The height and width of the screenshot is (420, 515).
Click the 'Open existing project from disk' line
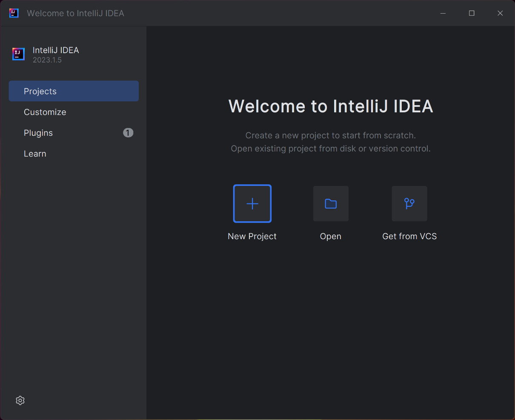[331, 149]
